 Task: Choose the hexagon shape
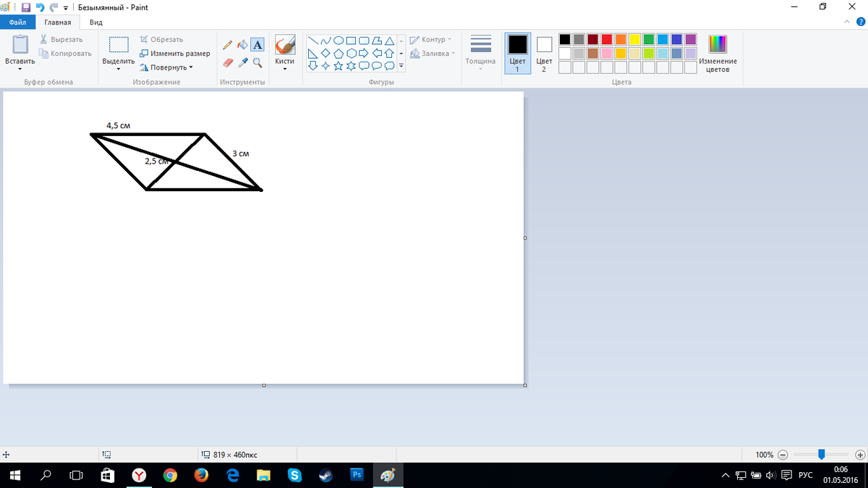click(x=351, y=53)
